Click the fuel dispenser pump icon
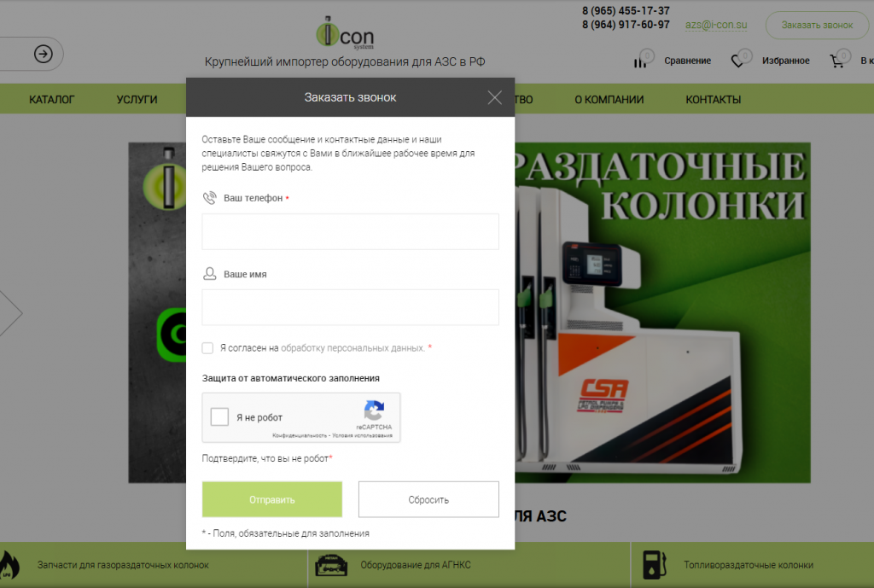The image size is (874, 588). [x=655, y=565]
